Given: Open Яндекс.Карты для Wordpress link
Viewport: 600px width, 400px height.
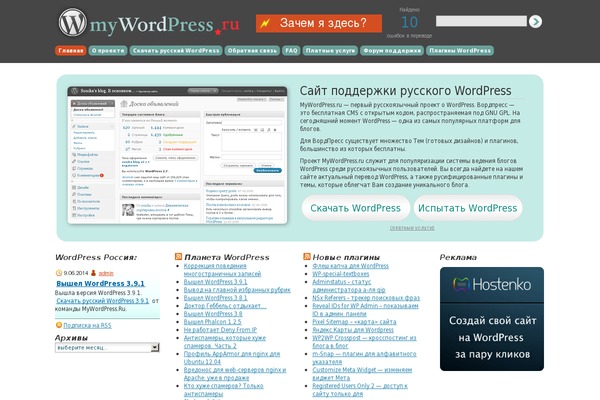Looking at the screenshot, I should tap(353, 330).
